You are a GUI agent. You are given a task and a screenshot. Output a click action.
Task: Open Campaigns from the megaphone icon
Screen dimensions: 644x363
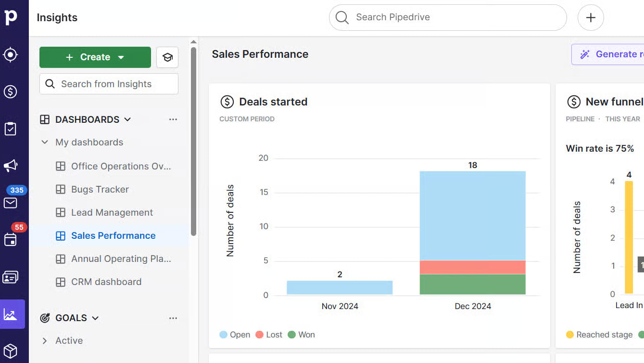point(11,166)
